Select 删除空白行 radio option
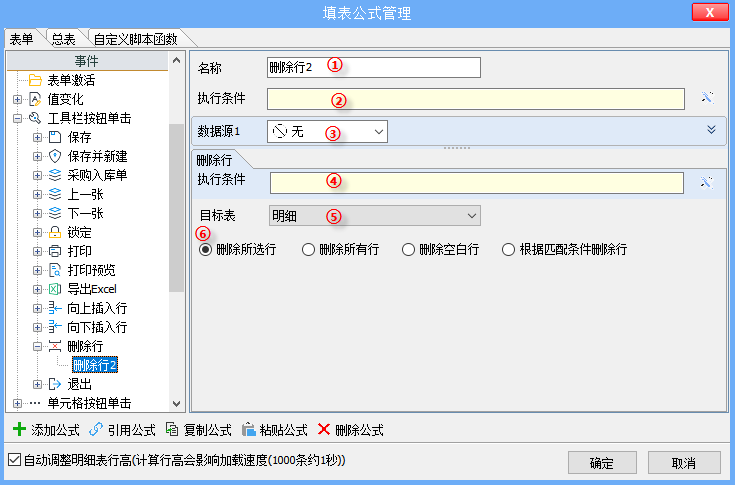 (x=408, y=249)
